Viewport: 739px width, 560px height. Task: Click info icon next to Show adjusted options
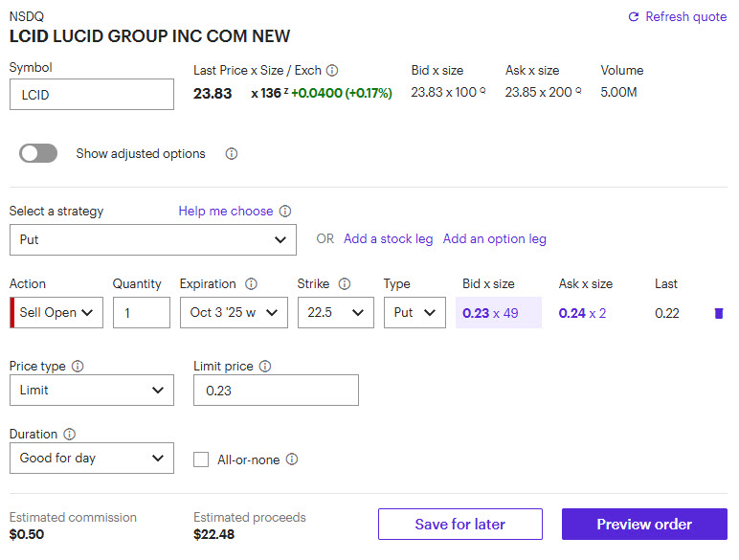click(x=231, y=154)
